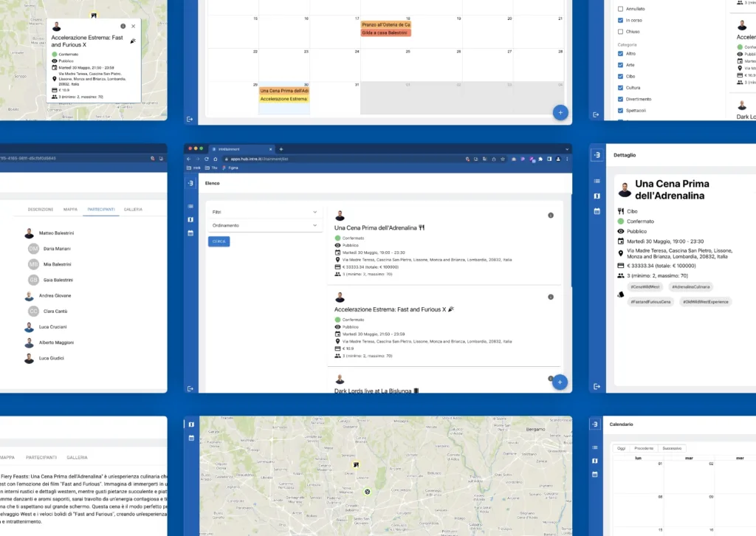Bookmark this page with the star icon
The image size is (756, 536).
point(502,159)
